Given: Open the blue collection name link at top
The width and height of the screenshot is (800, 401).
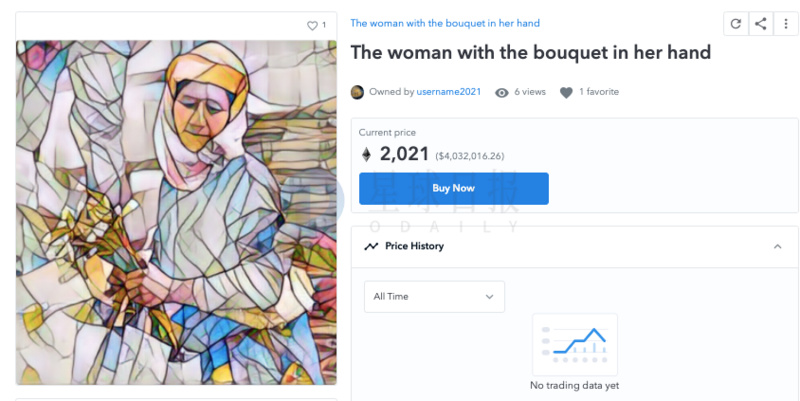Looking at the screenshot, I should click(x=445, y=23).
